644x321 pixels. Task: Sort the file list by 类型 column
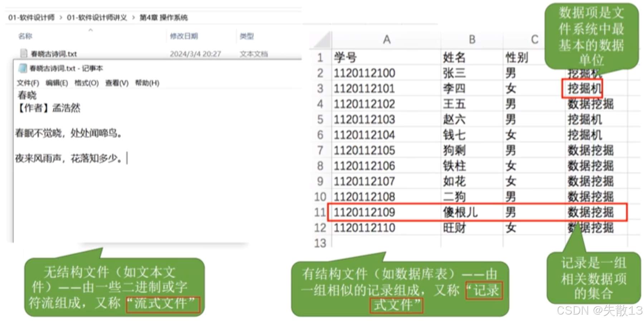pyautogui.click(x=247, y=36)
